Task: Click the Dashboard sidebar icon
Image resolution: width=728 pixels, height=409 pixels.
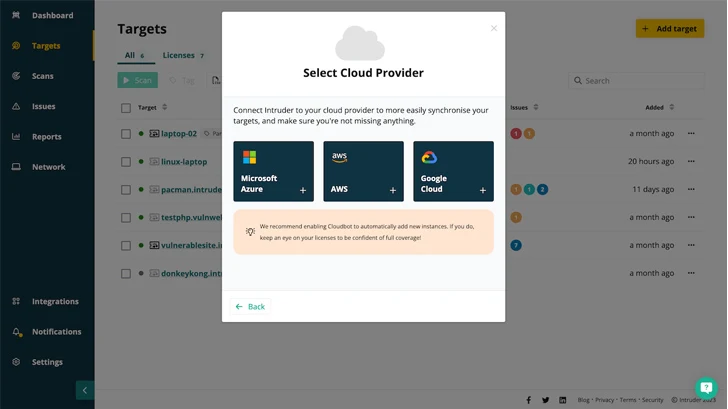Action: [x=16, y=15]
